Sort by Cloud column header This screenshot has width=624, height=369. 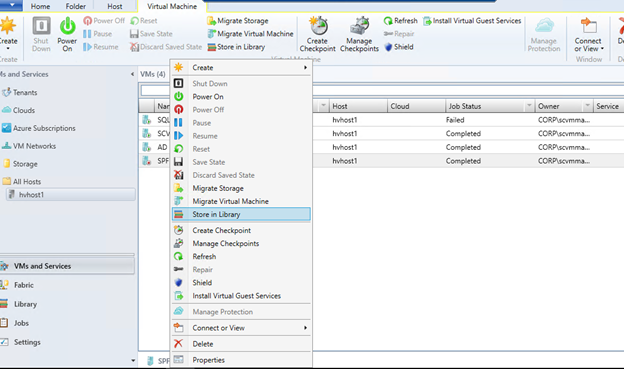pyautogui.click(x=416, y=106)
